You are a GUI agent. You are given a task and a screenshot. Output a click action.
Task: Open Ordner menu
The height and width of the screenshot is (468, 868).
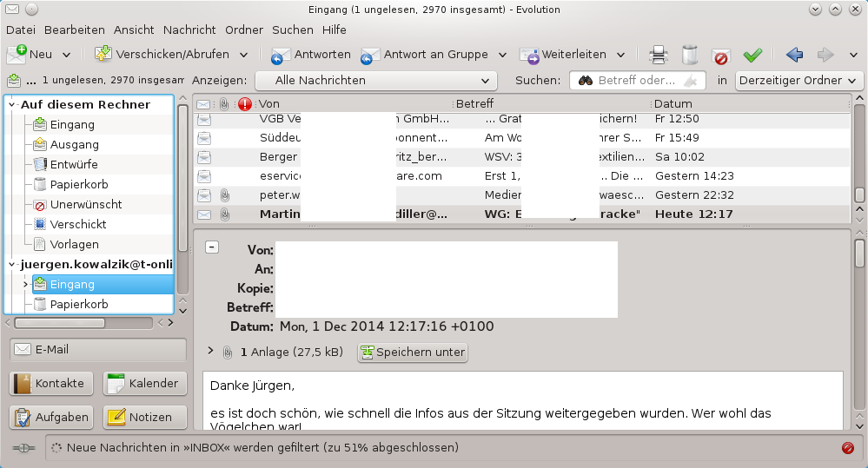tap(244, 30)
